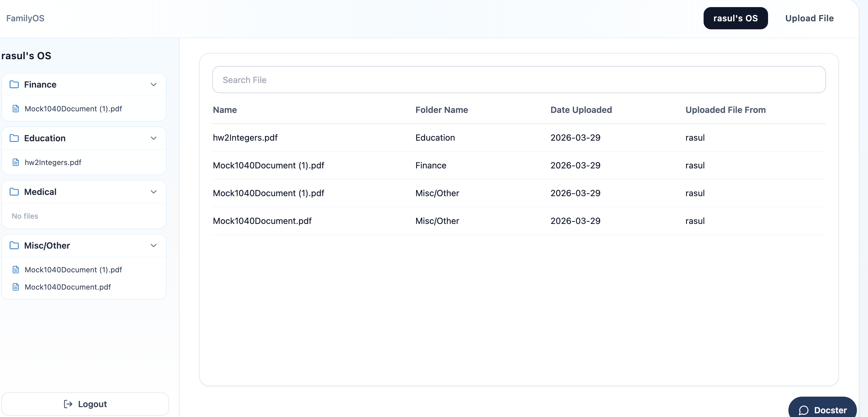Screen dimensions: 868x417
Task: Go to Upload File in top nav
Action: (x=809, y=18)
